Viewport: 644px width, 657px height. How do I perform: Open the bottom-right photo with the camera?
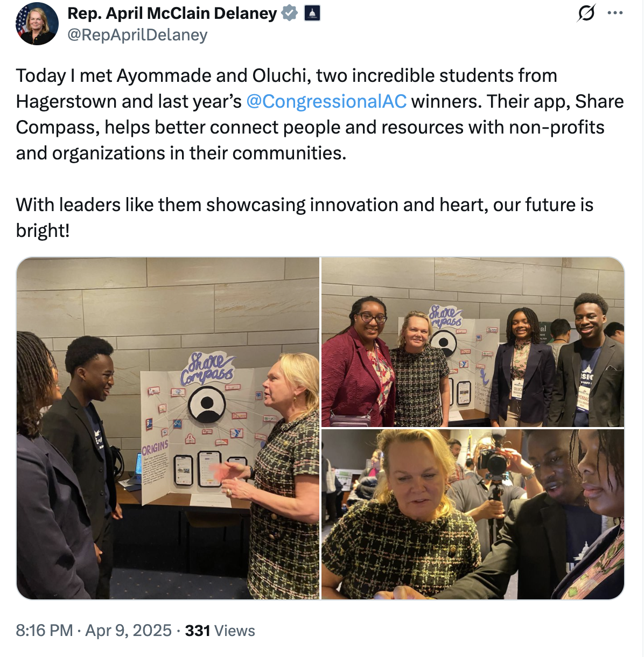pyautogui.click(x=473, y=514)
